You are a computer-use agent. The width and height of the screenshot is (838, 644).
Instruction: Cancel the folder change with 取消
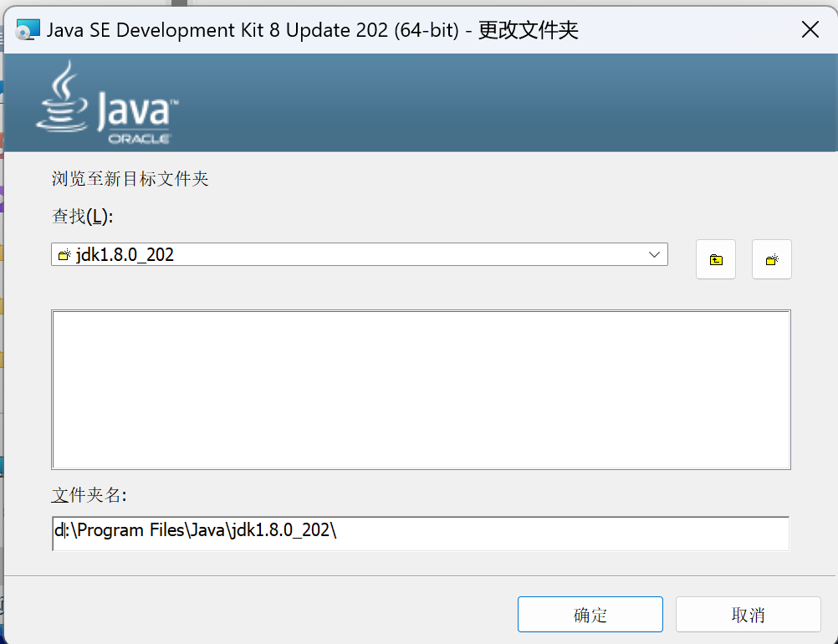tap(748, 615)
